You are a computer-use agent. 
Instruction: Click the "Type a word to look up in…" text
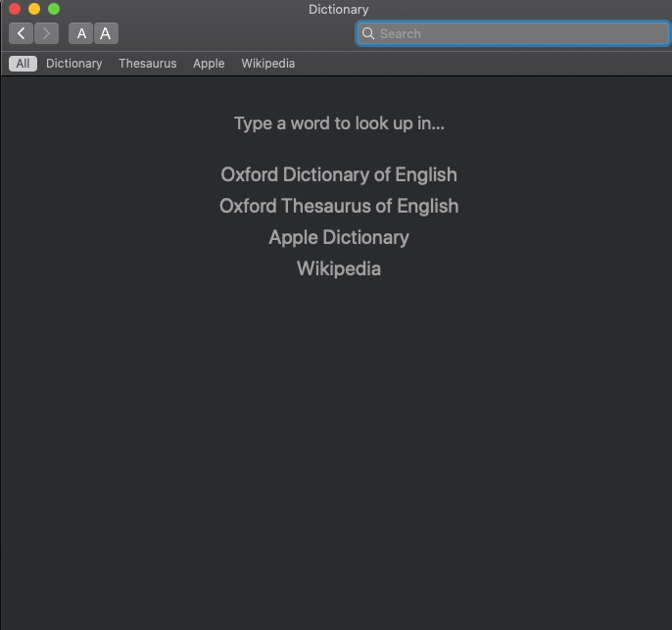[339, 123]
